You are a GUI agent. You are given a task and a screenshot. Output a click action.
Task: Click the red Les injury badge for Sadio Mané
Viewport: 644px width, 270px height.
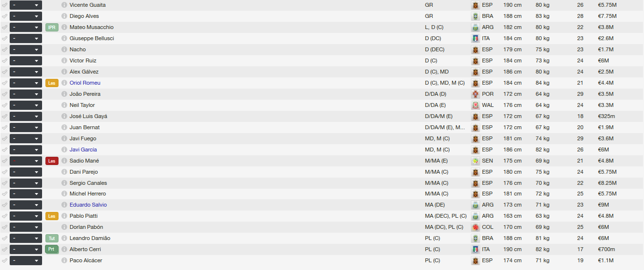pyautogui.click(x=52, y=161)
